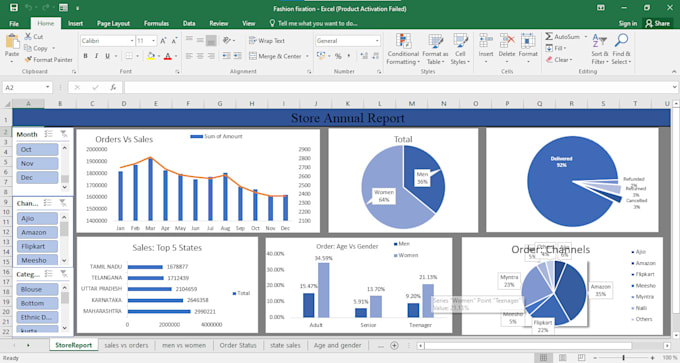Click the Share button

coord(657,23)
